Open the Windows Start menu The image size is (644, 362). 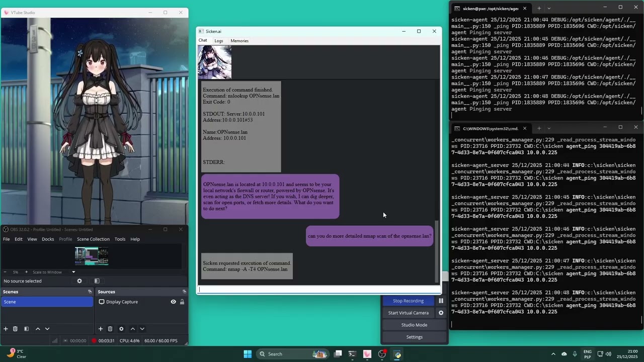(248, 354)
